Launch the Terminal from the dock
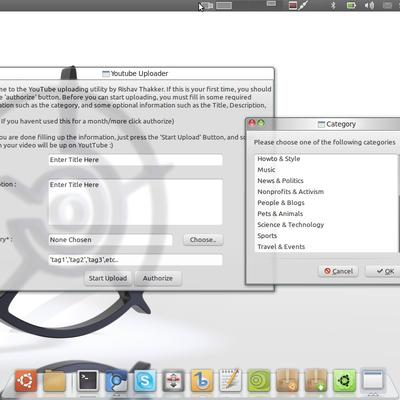This screenshot has height=400, width=400. point(88,380)
